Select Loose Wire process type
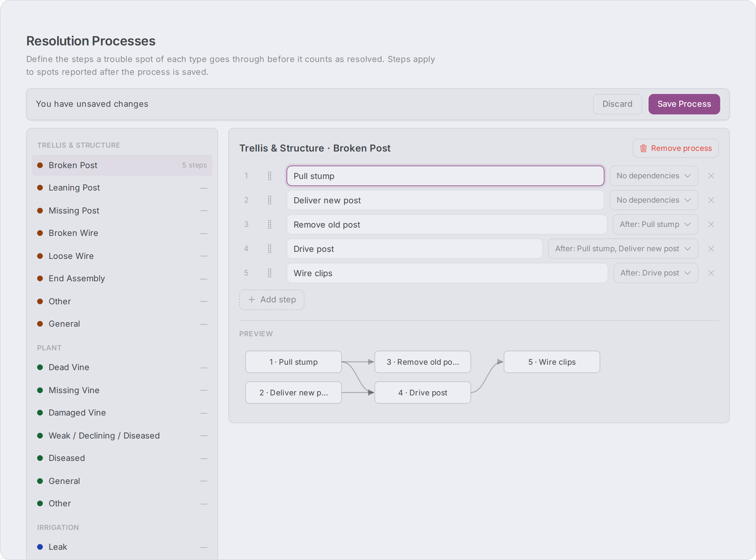Image resolution: width=756 pixels, height=560 pixels. coord(122,256)
